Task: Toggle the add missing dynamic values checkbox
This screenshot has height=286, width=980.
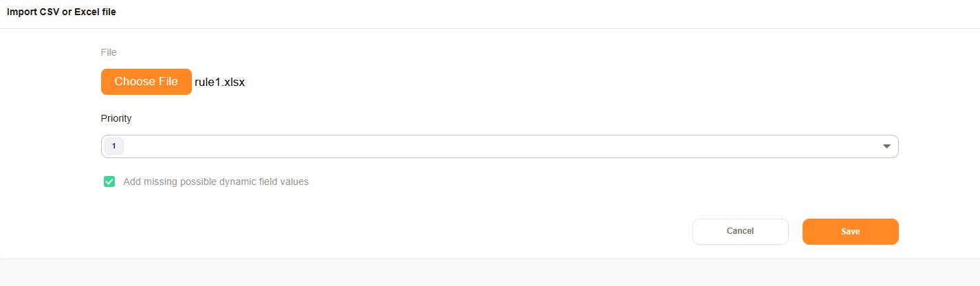Action: click(x=109, y=181)
